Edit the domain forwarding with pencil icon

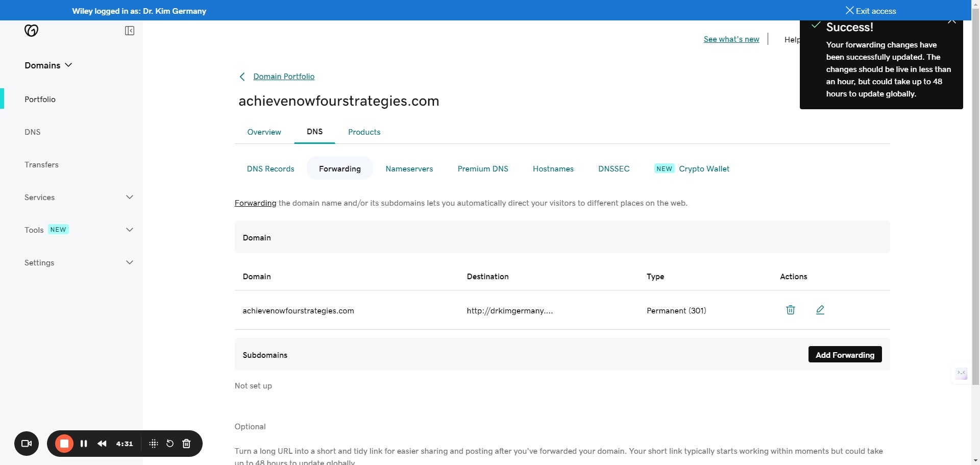pyautogui.click(x=820, y=310)
